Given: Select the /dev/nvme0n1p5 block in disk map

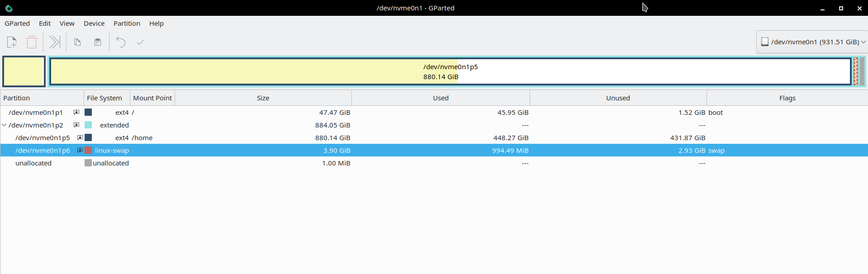Looking at the screenshot, I should pyautogui.click(x=451, y=71).
